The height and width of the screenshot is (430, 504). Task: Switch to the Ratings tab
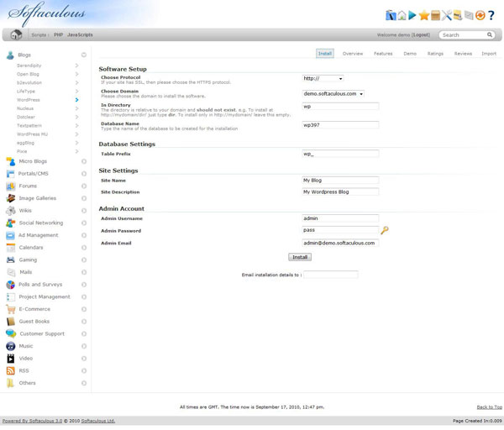pos(435,54)
